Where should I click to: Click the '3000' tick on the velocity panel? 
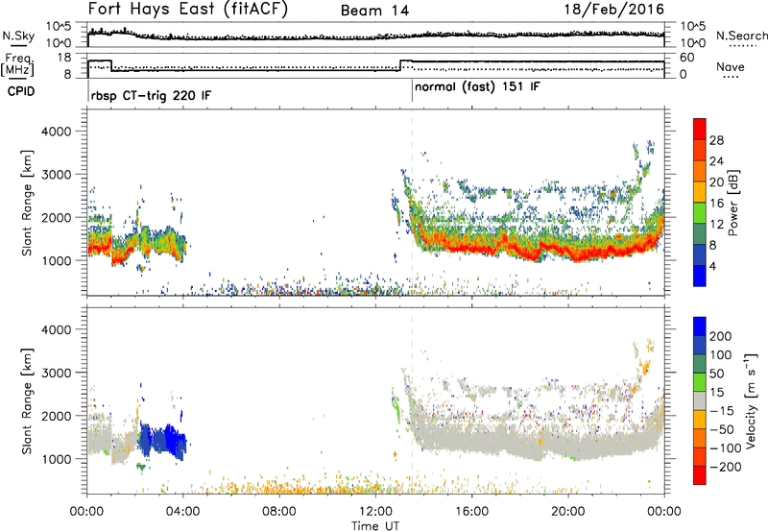(x=57, y=373)
